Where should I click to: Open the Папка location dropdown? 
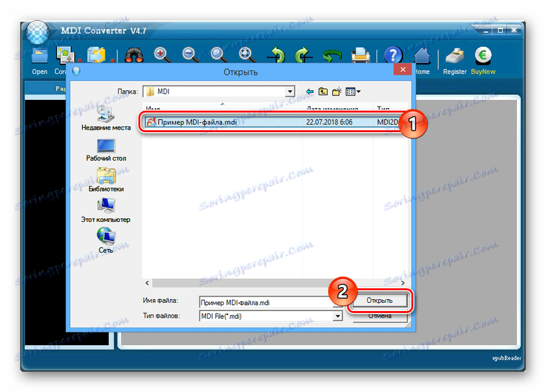(x=290, y=91)
